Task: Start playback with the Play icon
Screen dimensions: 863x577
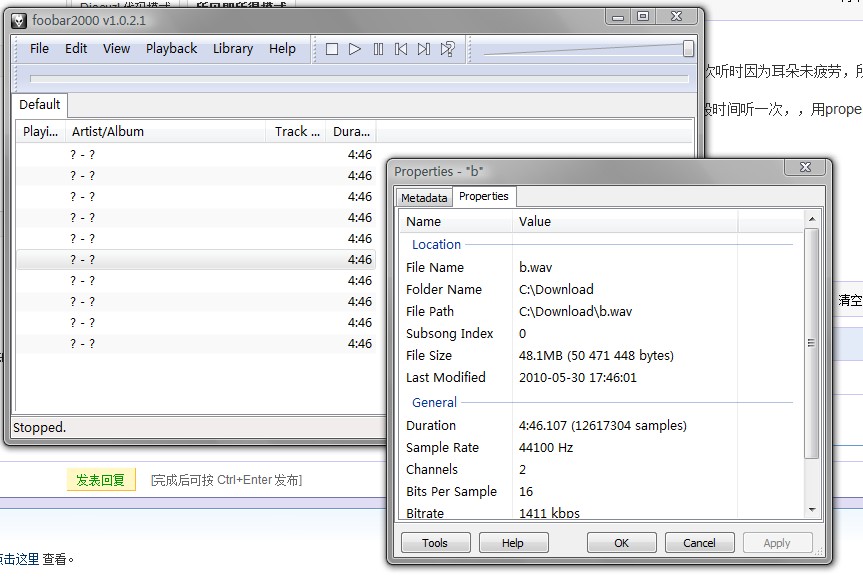Action: pos(355,49)
